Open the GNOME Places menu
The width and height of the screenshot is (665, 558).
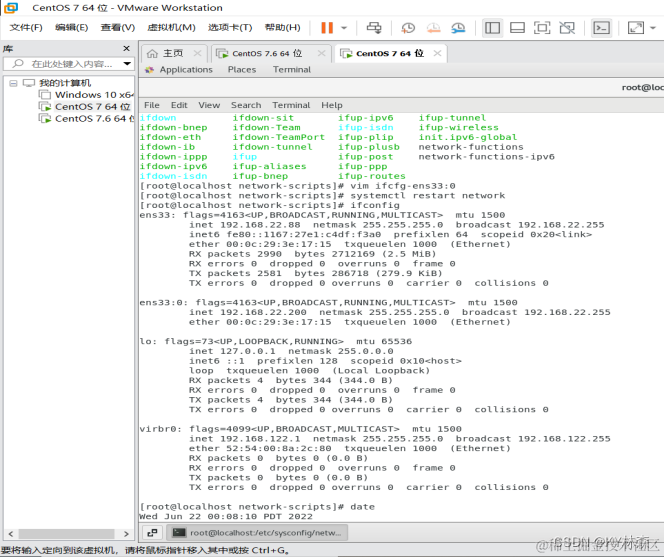point(242,70)
